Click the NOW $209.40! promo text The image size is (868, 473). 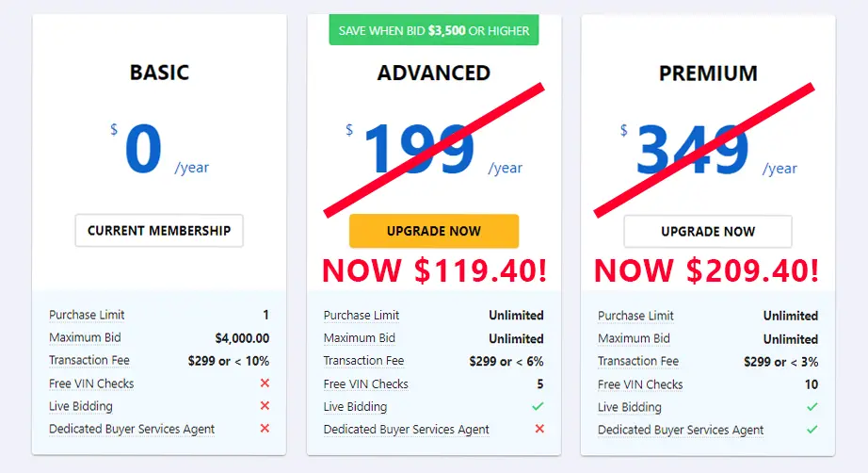(x=706, y=270)
